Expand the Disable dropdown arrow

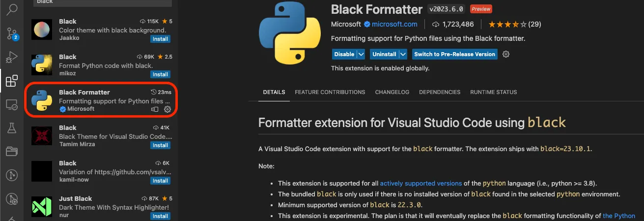(361, 54)
